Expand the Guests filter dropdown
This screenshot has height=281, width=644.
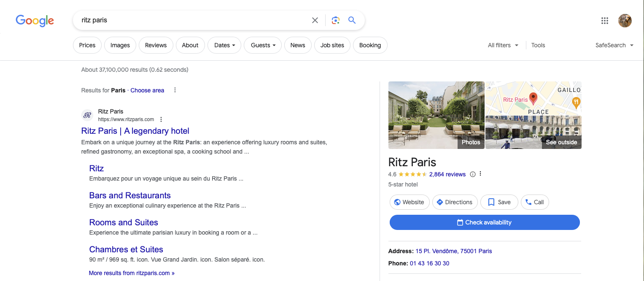[x=263, y=46]
